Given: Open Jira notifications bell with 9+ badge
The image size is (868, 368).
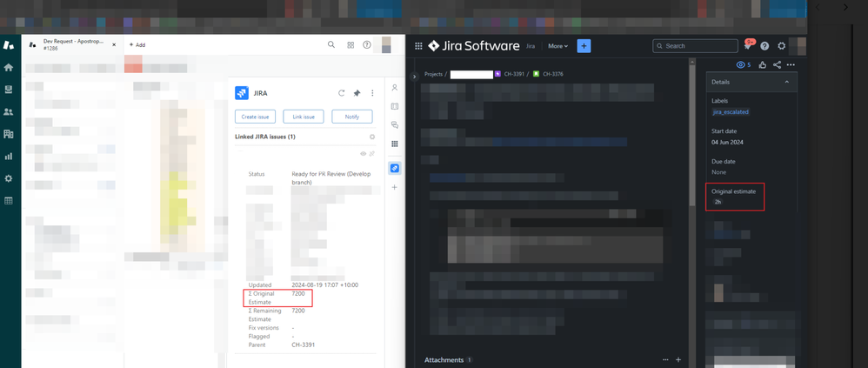Looking at the screenshot, I should [748, 46].
